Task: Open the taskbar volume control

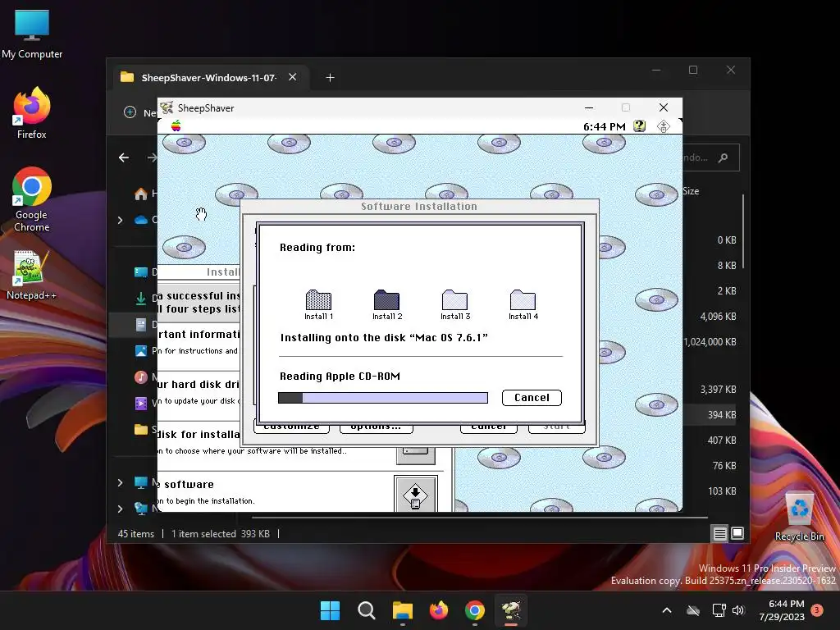Action: tap(739, 610)
